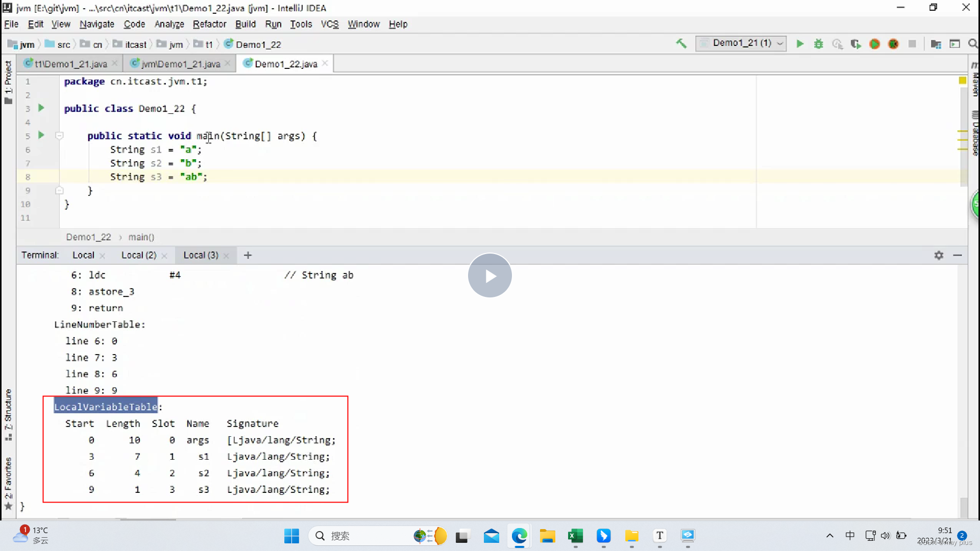Open the Project Structure icon
The height and width of the screenshot is (551, 980).
936,44
